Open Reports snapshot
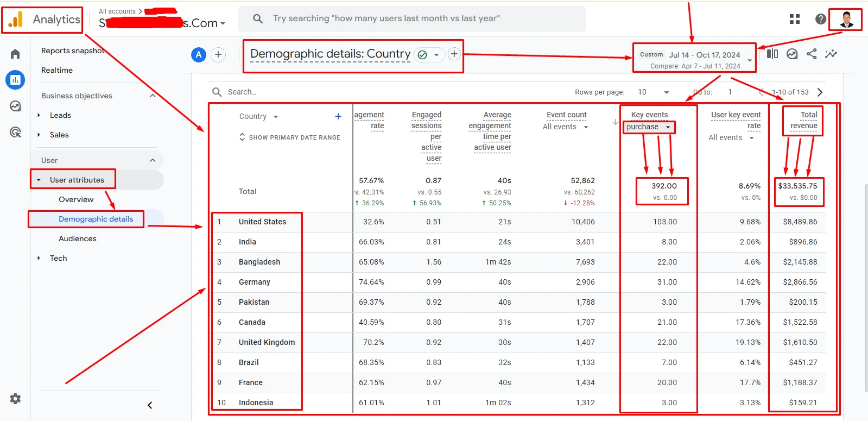 pos(73,51)
